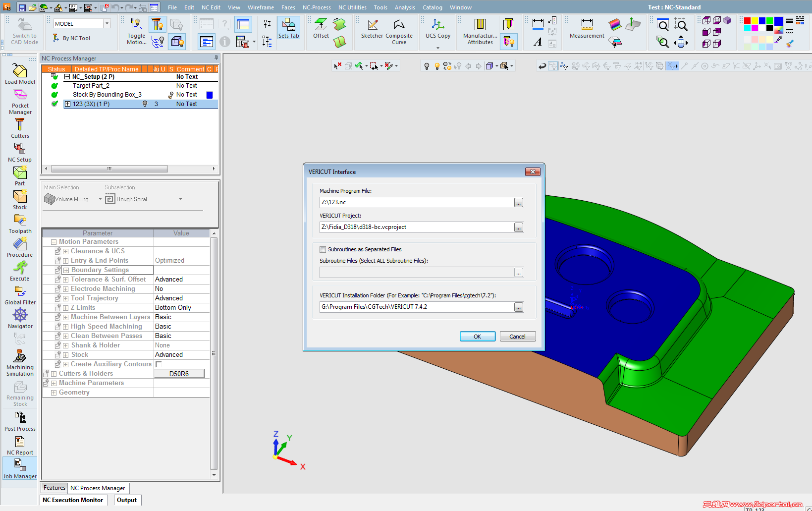Browse for VERICUT Installation Folder
This screenshot has height=511, width=812.
[519, 307]
